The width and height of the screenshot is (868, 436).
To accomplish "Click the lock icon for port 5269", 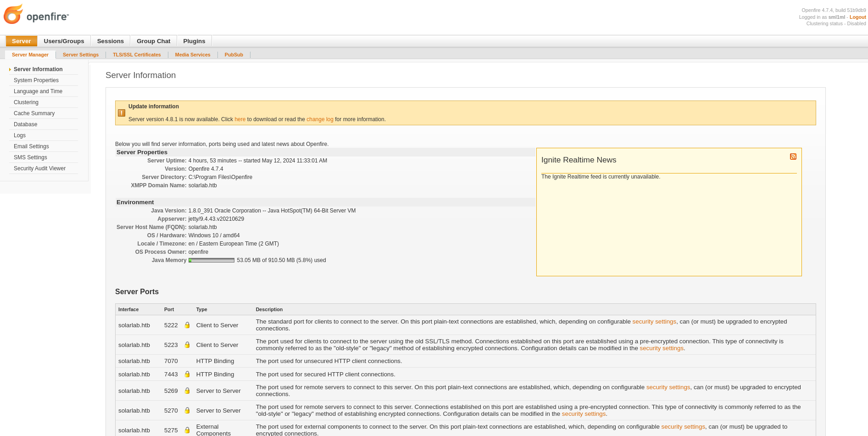I will point(187,391).
